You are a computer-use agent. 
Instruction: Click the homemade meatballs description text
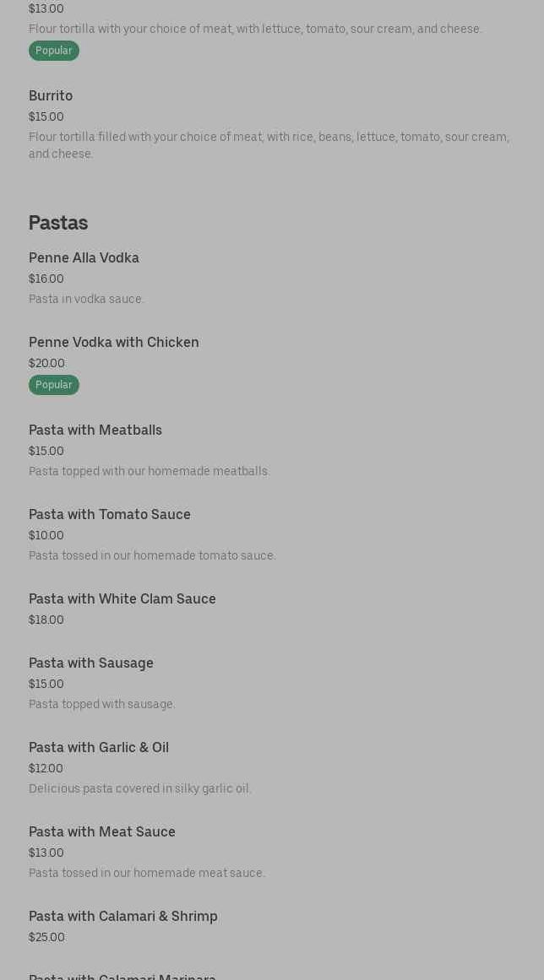click(150, 472)
